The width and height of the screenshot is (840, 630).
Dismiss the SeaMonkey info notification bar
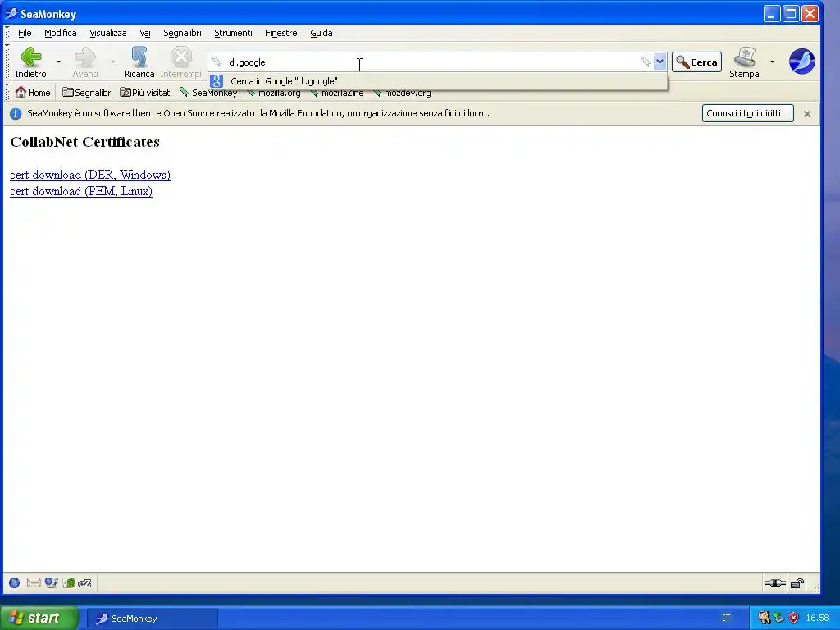coord(807,113)
